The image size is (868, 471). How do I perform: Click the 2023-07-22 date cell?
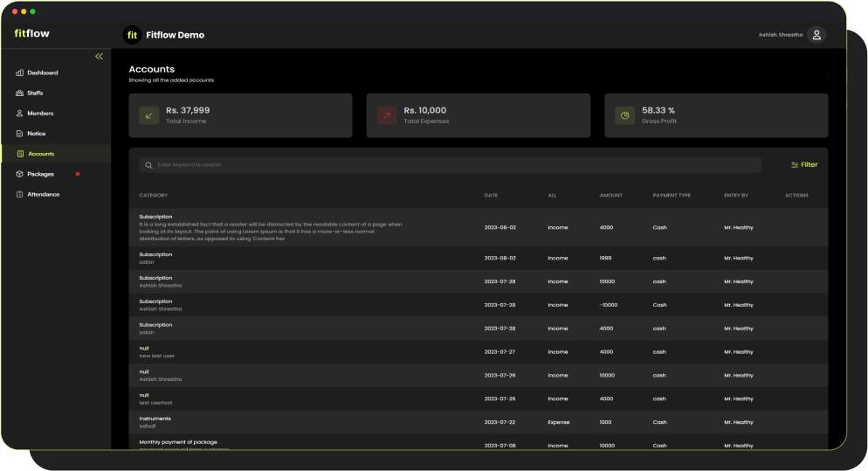click(x=499, y=422)
